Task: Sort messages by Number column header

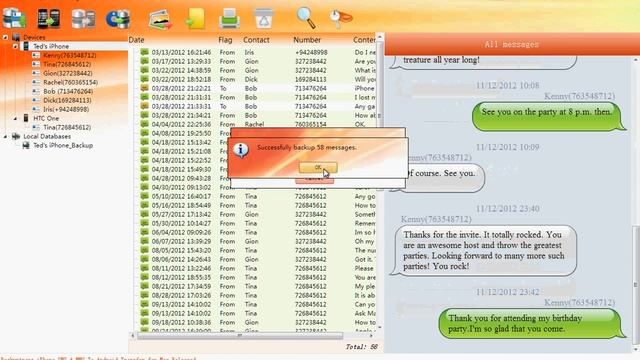Action: (x=307, y=40)
